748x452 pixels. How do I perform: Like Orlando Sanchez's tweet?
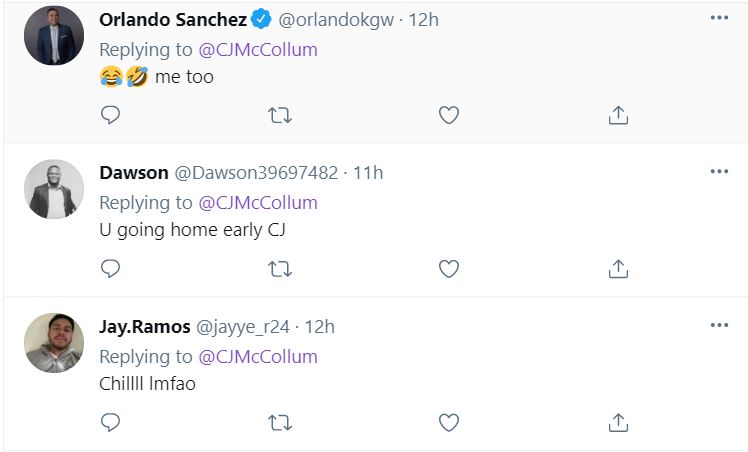(449, 115)
